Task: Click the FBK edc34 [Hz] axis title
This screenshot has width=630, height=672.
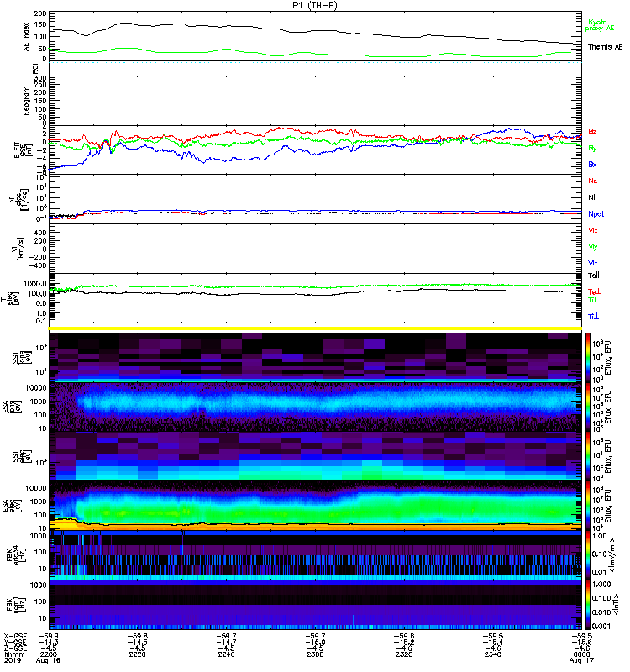Action: (x=16, y=554)
